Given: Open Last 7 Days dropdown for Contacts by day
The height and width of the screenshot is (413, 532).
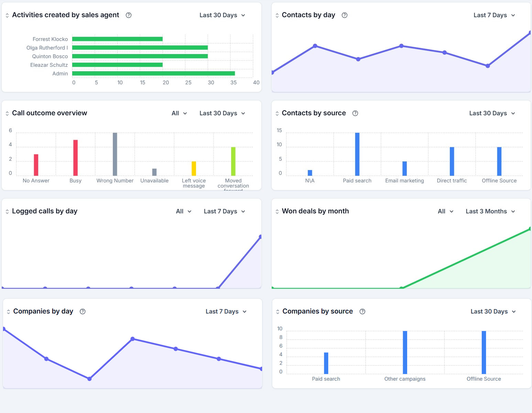Looking at the screenshot, I should pyautogui.click(x=494, y=15).
